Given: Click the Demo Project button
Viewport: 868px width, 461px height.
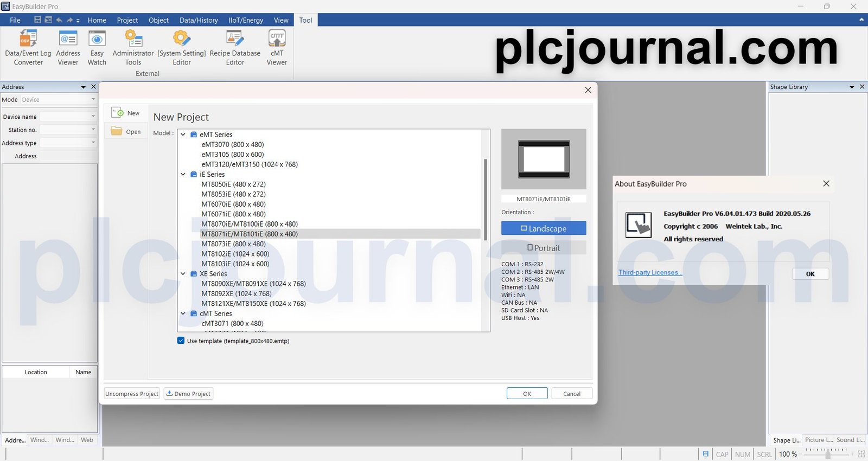Looking at the screenshot, I should click(188, 394).
